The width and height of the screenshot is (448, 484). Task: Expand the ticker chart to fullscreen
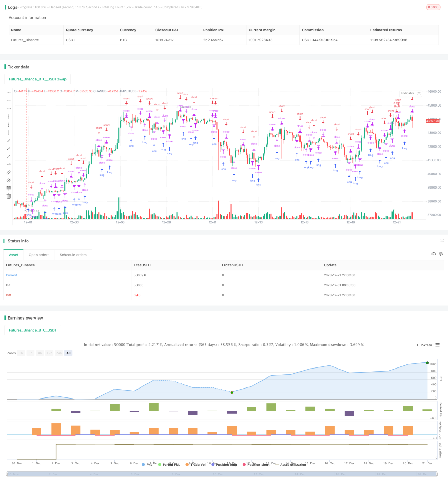point(419,93)
